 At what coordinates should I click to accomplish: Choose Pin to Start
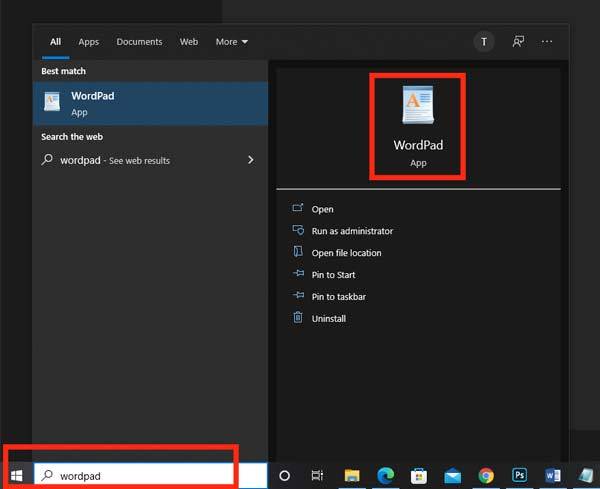coord(333,275)
